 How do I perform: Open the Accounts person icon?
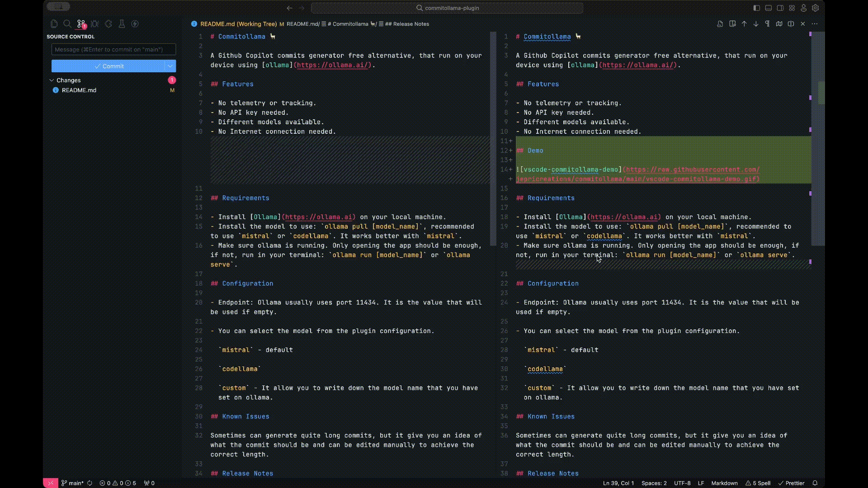pos(803,8)
